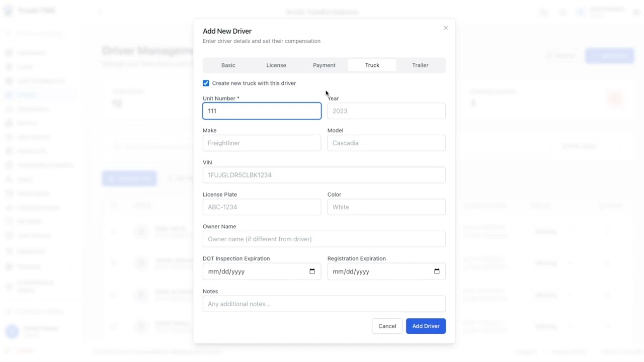Click the Notes input field
Screen dimensions: 644x362
[x=324, y=304]
